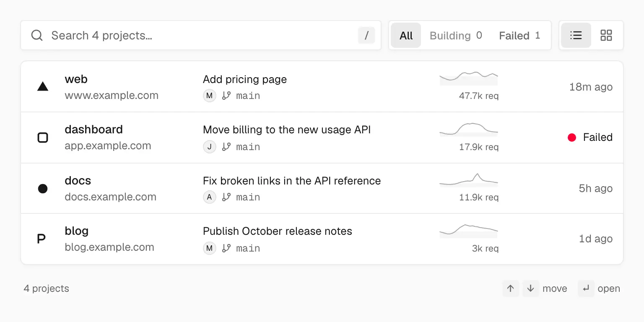Click the git branch icon in the docs row
Viewport: 644px width, 322px height.
(226, 197)
